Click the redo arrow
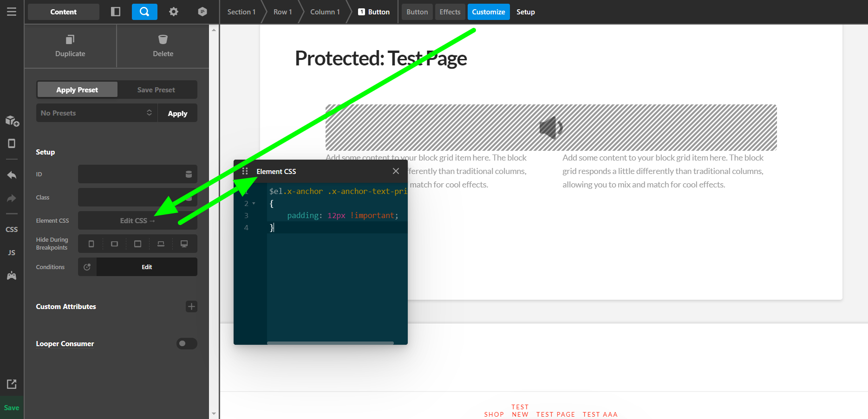868x419 pixels. (x=12, y=198)
